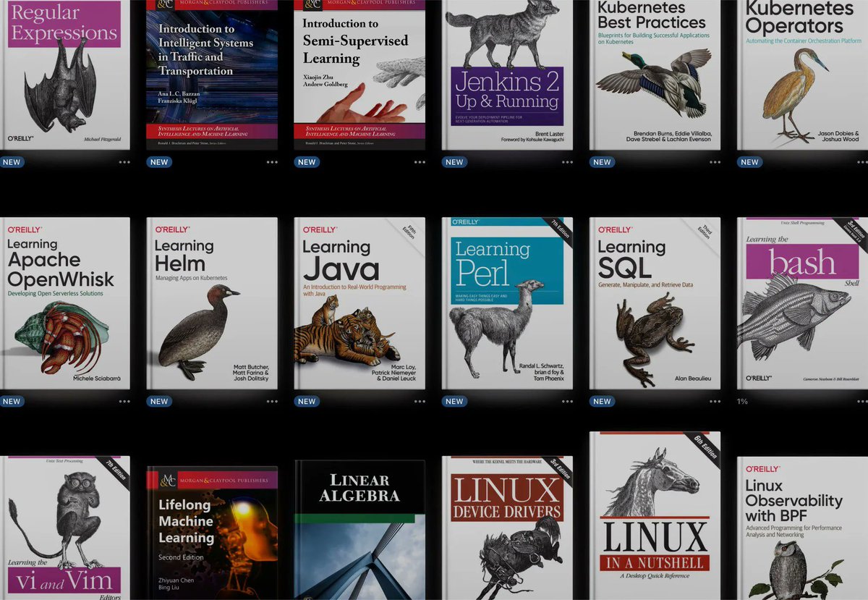
Task: Open the Kubernetes Operators book
Action: coord(802,75)
